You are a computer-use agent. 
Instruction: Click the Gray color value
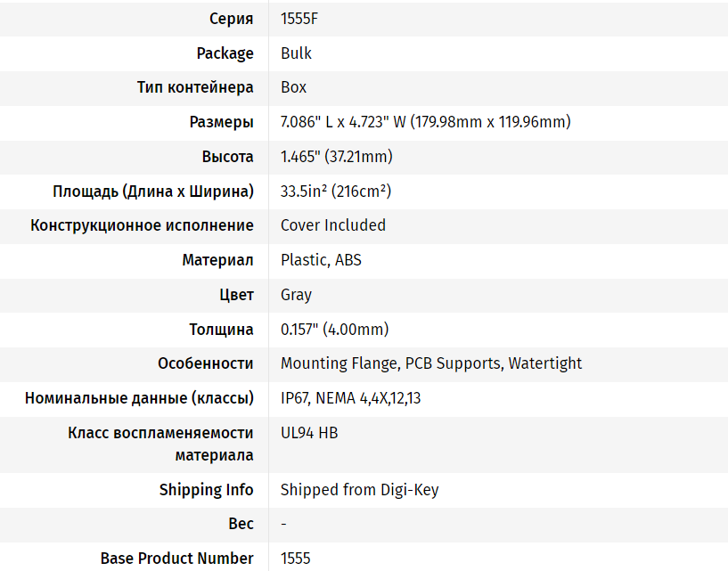tap(296, 295)
